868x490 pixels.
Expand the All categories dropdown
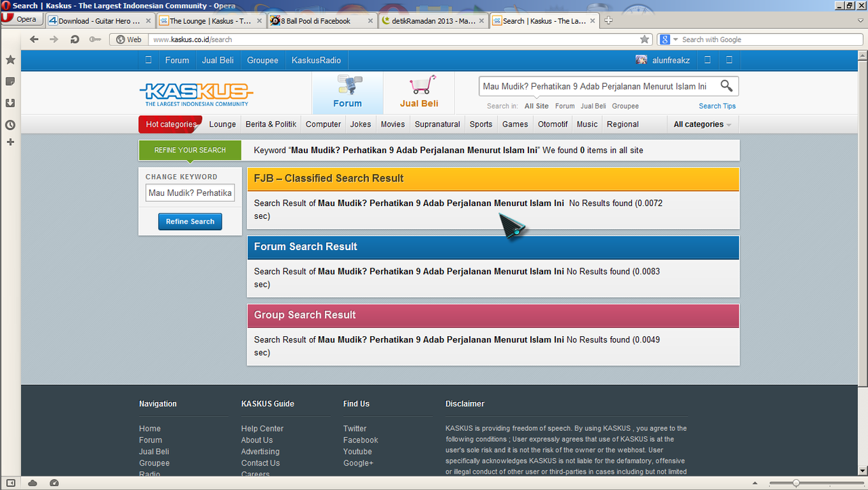pyautogui.click(x=703, y=124)
